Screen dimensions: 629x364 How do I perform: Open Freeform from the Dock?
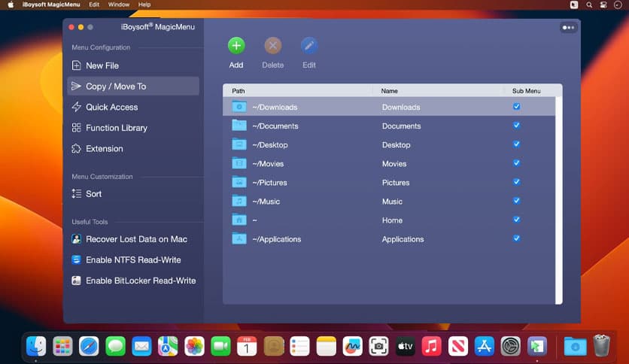[x=353, y=346]
